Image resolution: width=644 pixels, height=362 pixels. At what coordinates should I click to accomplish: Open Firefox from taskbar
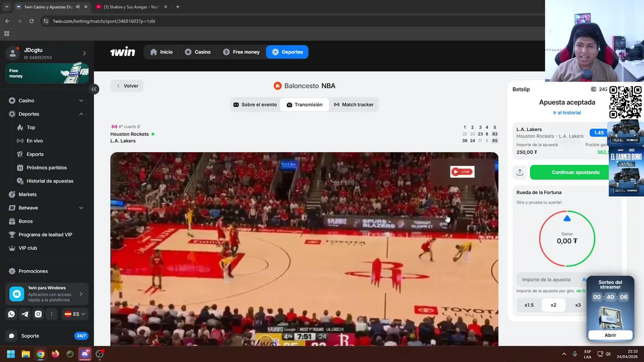point(55,354)
